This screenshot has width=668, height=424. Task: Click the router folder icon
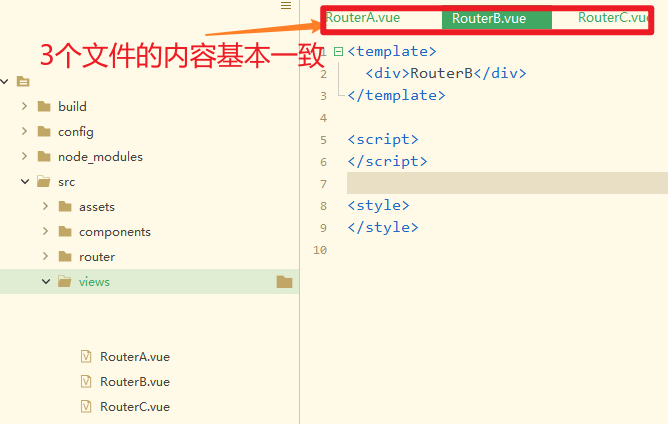65,257
